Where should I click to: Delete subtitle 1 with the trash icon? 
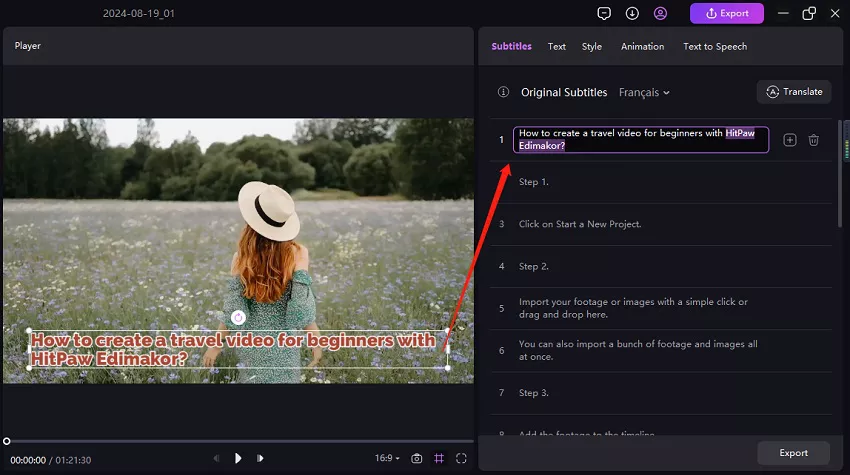[814, 141]
